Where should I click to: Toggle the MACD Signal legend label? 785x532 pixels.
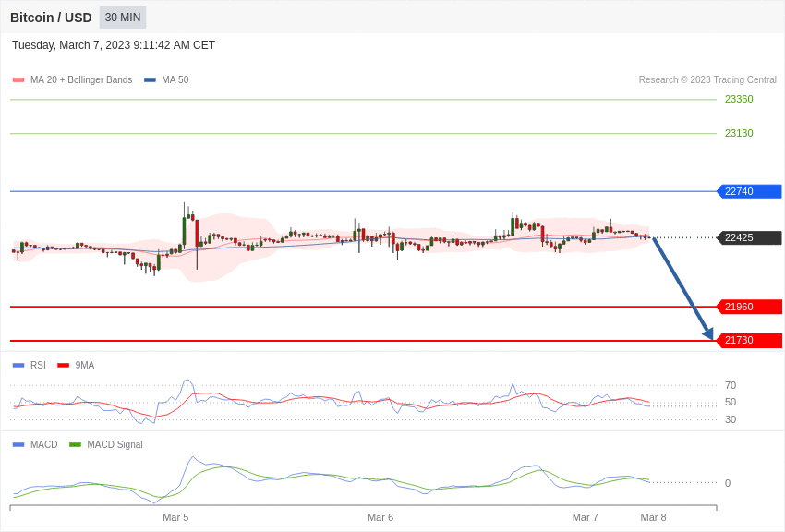pos(115,444)
